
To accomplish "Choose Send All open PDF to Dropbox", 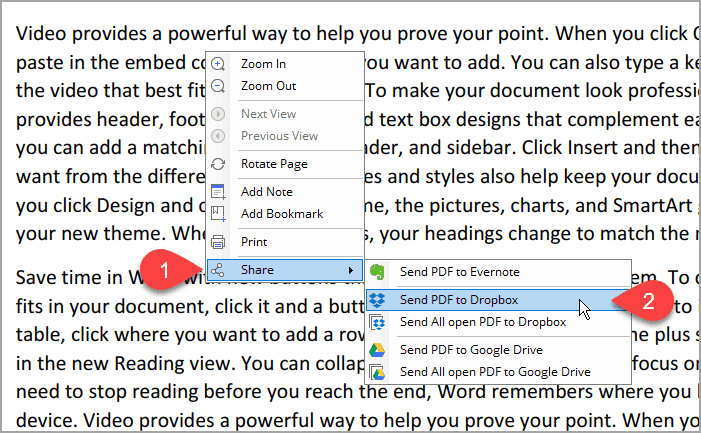I will (498, 322).
